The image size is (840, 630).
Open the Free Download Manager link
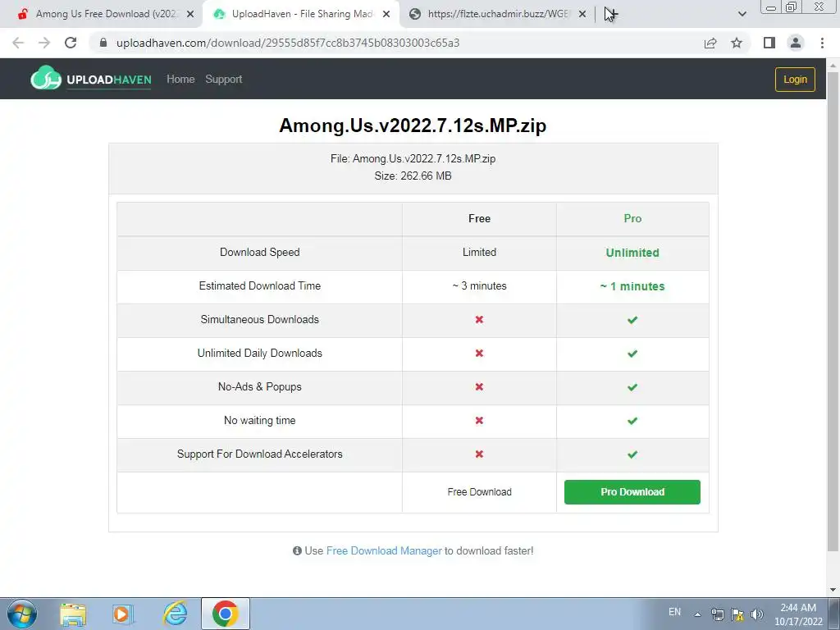click(x=384, y=550)
